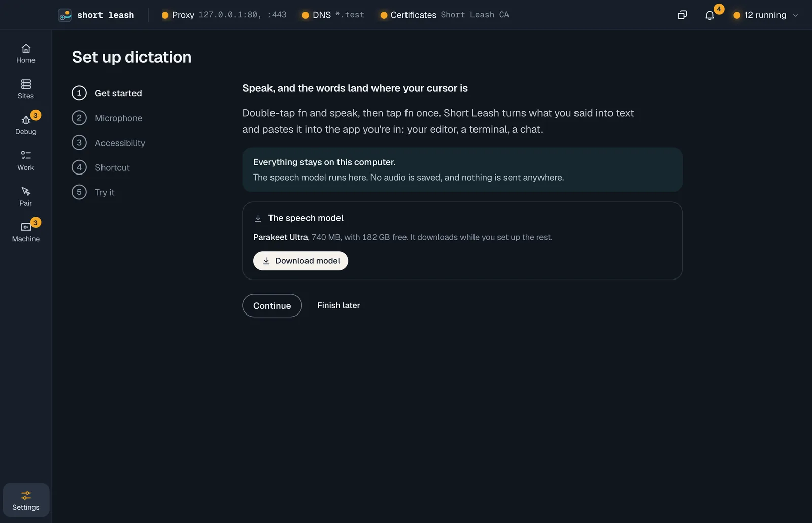Click the DNS status indicator

[333, 15]
